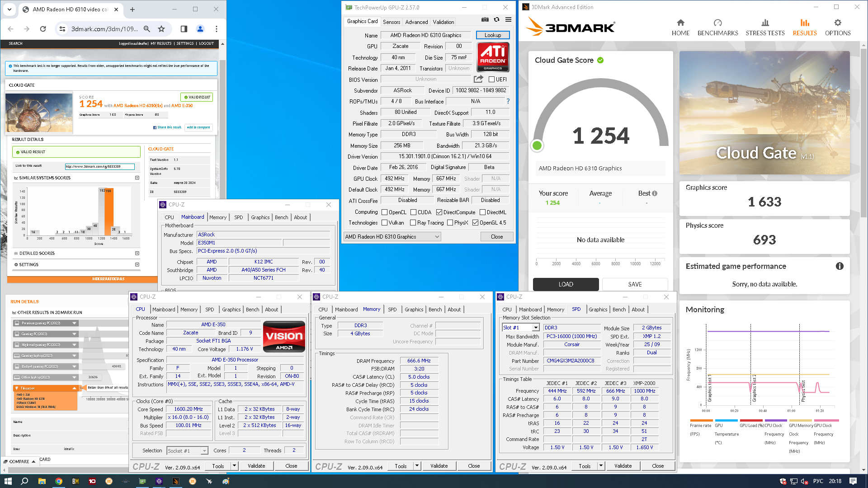
Task: Toggle PhysX checkbox in GPU-Z
Action: 450,223
